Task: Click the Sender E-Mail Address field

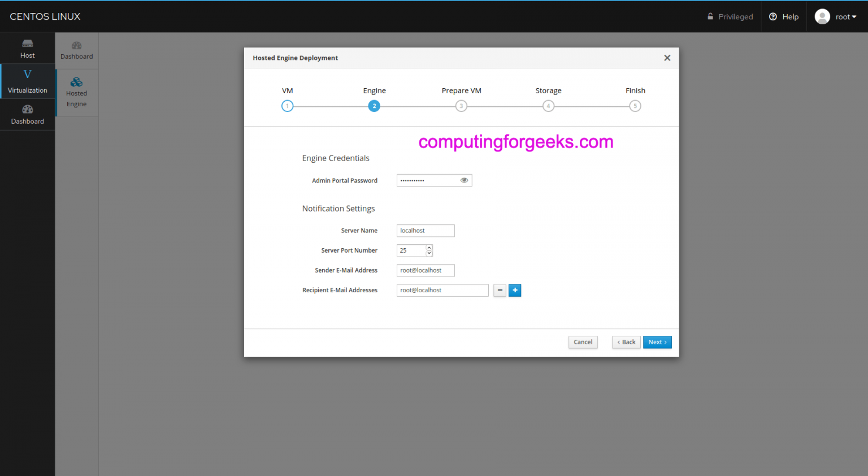Action: point(426,270)
